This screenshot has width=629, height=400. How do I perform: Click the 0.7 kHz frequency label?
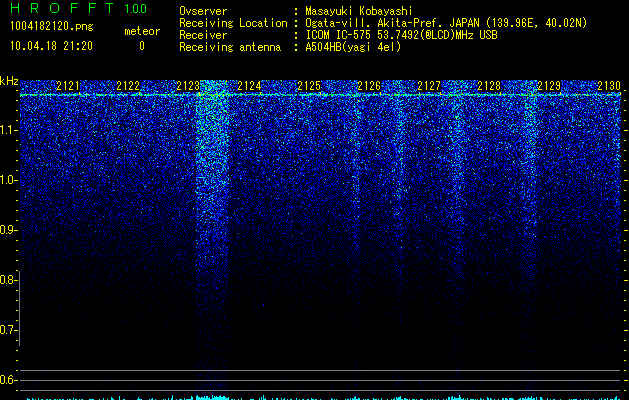tap(7, 330)
